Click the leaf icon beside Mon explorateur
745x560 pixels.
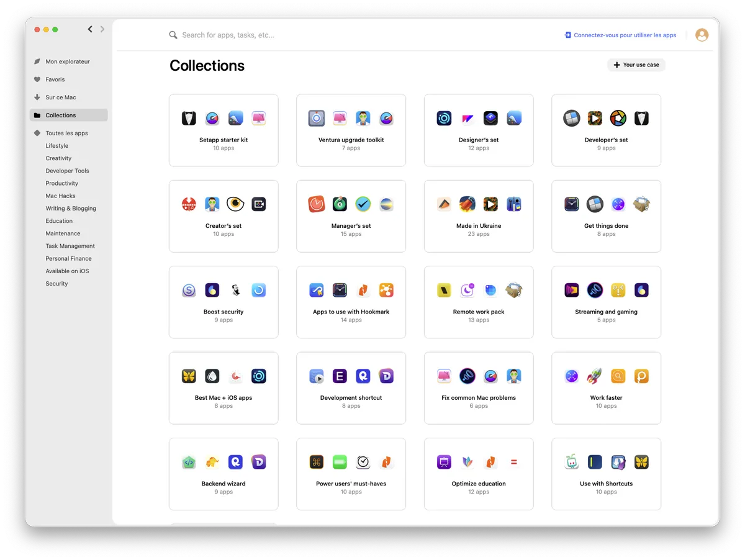coord(37,61)
